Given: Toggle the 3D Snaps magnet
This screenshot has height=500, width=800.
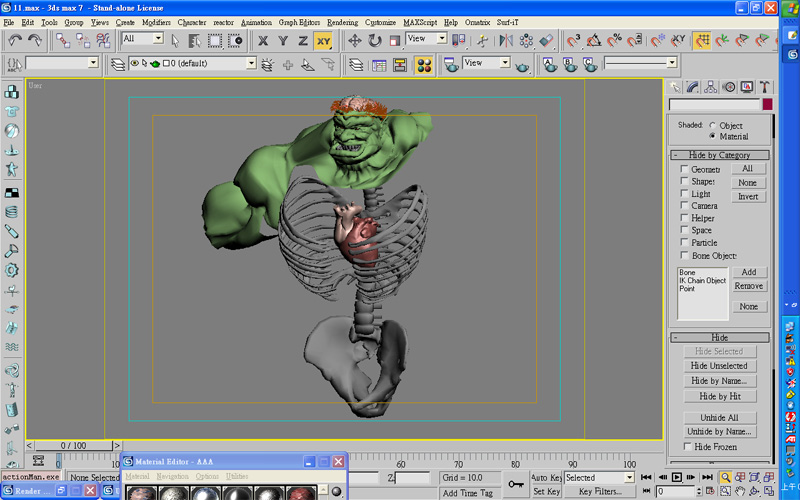Looking at the screenshot, I should coord(573,40).
